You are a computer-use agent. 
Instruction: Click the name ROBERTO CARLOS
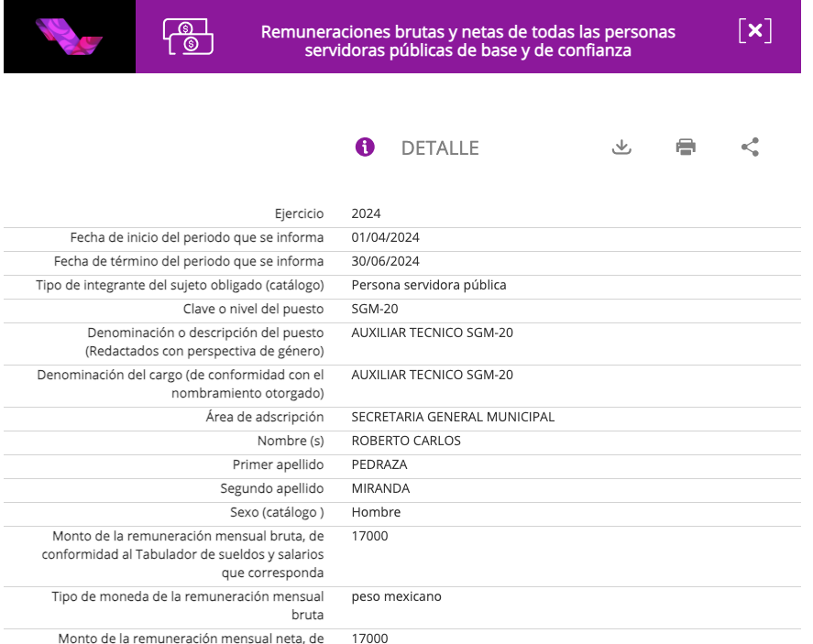click(406, 441)
